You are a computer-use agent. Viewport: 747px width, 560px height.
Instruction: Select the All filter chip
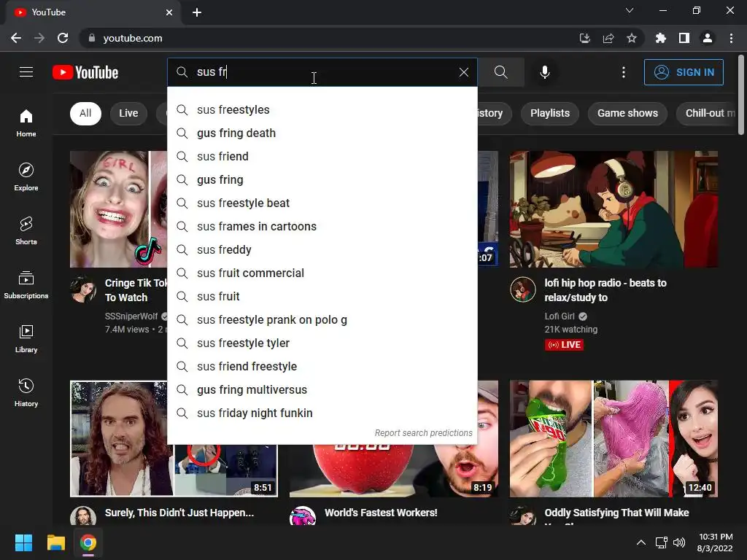click(x=85, y=113)
